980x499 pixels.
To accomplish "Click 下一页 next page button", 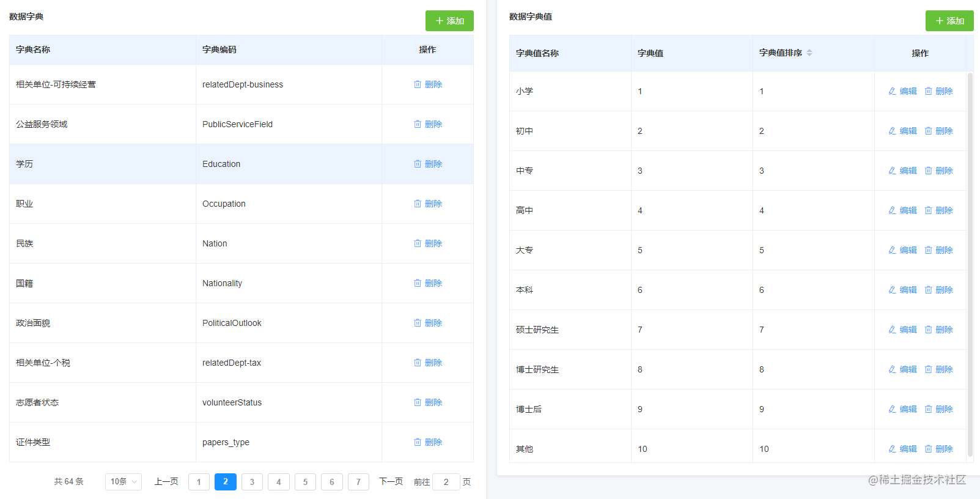I will pyautogui.click(x=391, y=482).
